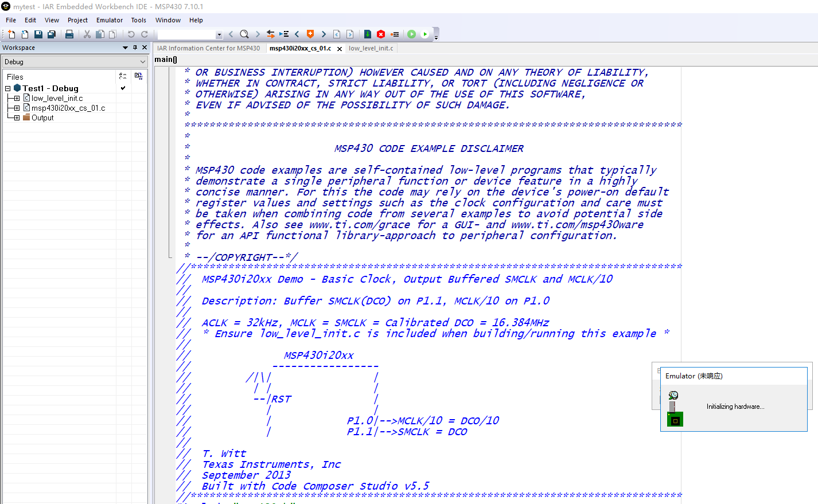
Task: Open the Emulator menu
Action: (x=110, y=20)
